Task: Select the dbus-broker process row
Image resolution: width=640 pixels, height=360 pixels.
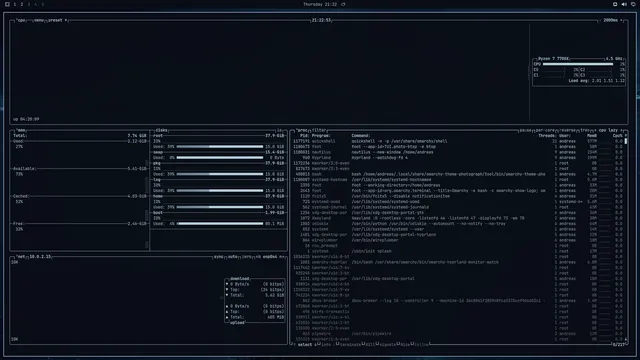Action: pos(457,301)
